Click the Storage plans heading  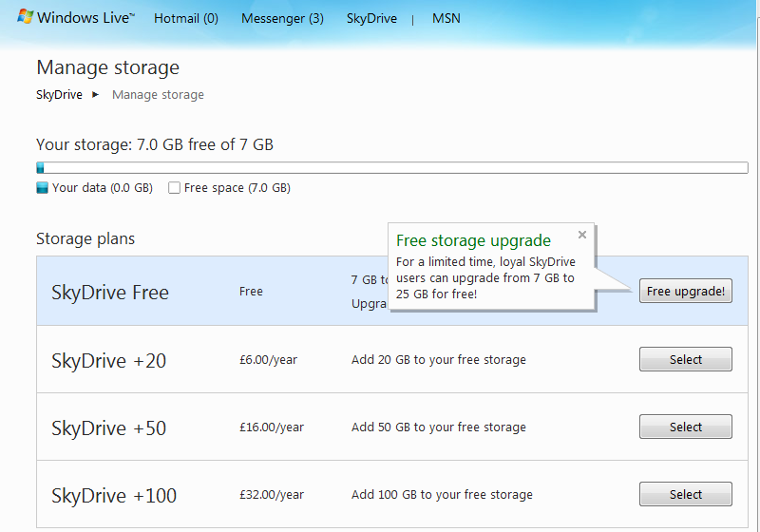pos(85,238)
